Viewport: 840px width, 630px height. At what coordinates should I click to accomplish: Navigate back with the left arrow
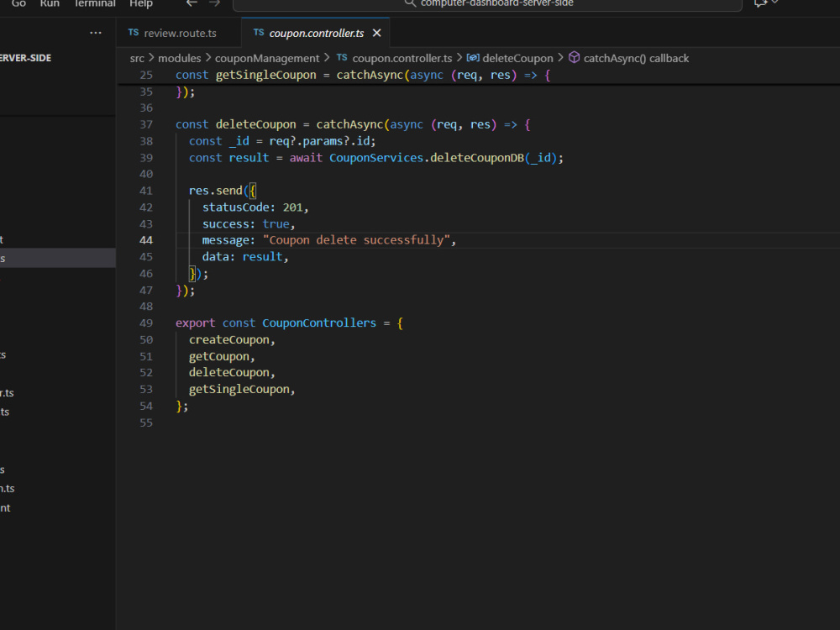click(192, 3)
